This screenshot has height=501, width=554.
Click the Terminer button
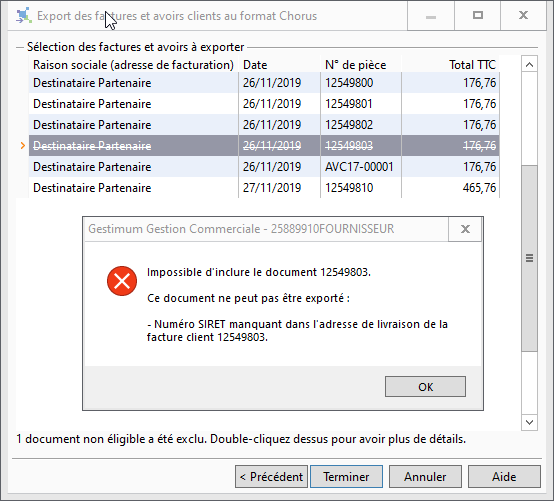(346, 477)
